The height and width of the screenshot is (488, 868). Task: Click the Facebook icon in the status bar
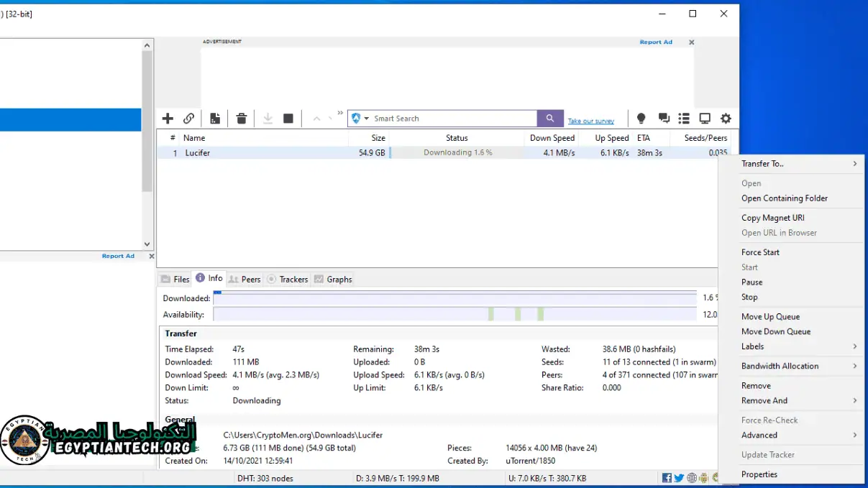(667, 477)
